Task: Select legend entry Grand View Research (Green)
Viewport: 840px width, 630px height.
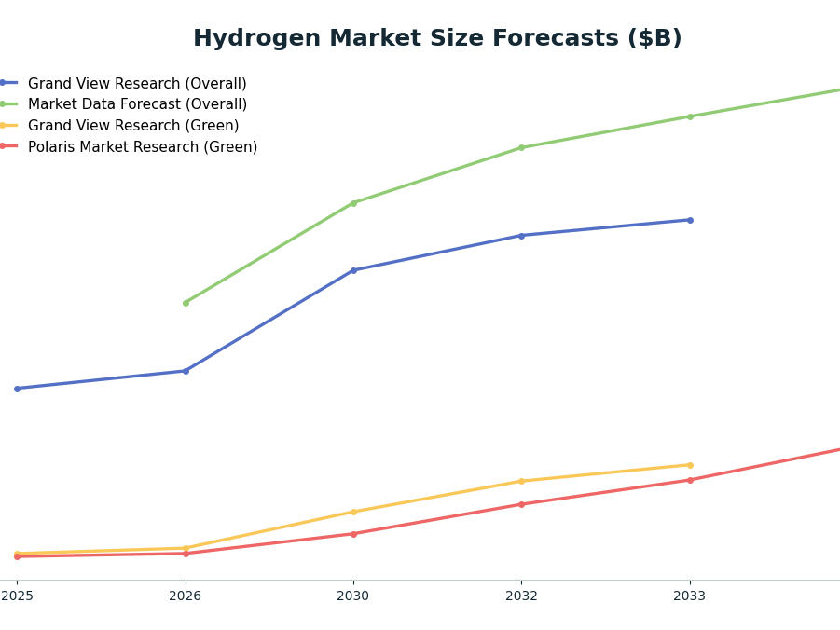Action: coord(133,126)
